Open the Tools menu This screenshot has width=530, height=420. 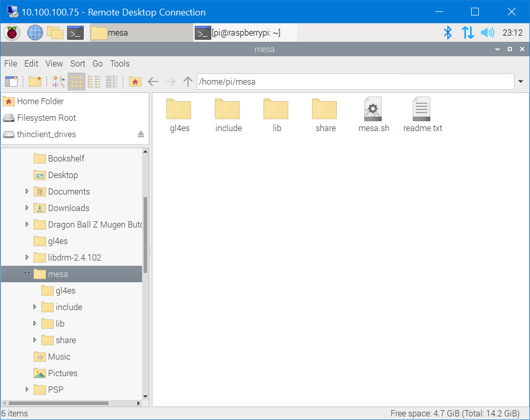pos(119,63)
